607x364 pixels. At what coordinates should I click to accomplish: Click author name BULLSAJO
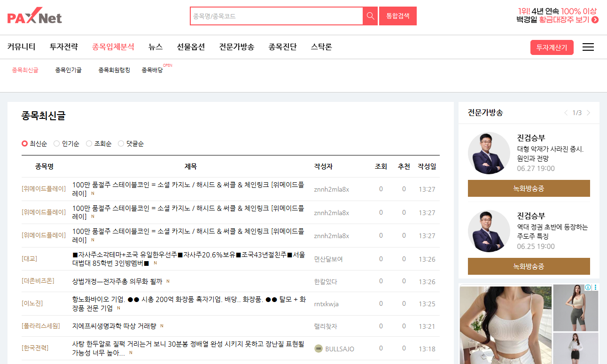click(340, 349)
